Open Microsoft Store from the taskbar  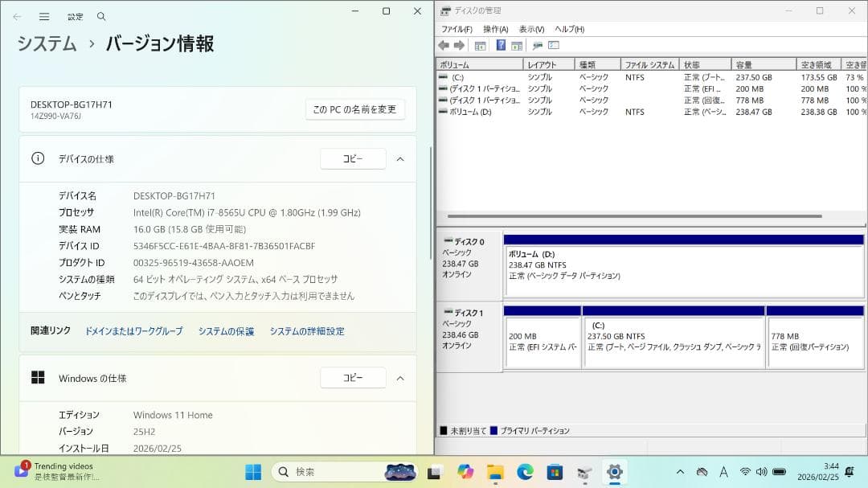pyautogui.click(x=555, y=472)
